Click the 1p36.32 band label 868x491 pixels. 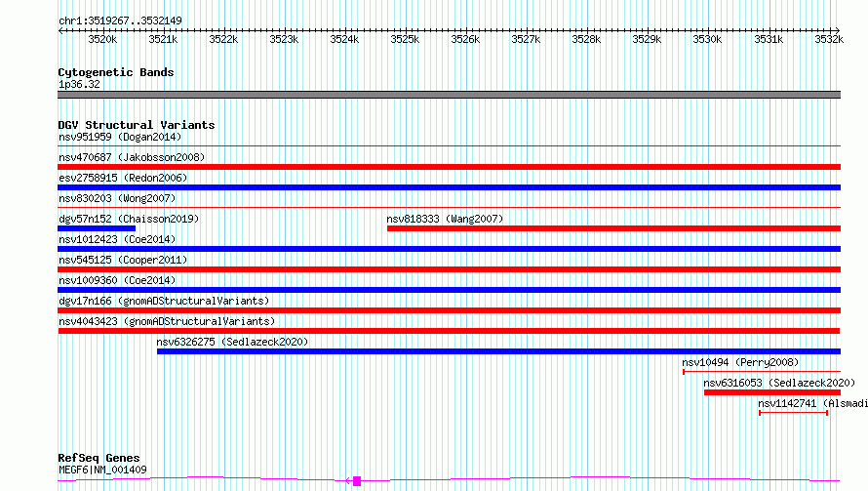[x=79, y=84]
